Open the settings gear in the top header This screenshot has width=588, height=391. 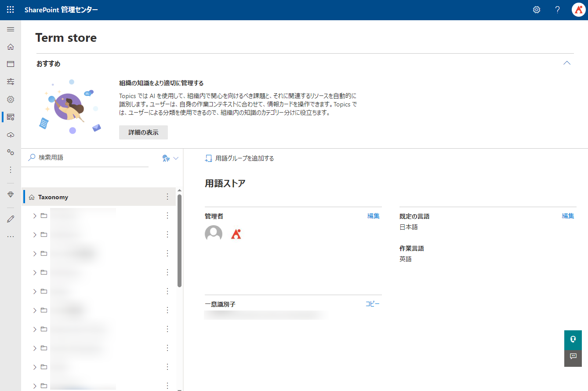[x=537, y=10]
